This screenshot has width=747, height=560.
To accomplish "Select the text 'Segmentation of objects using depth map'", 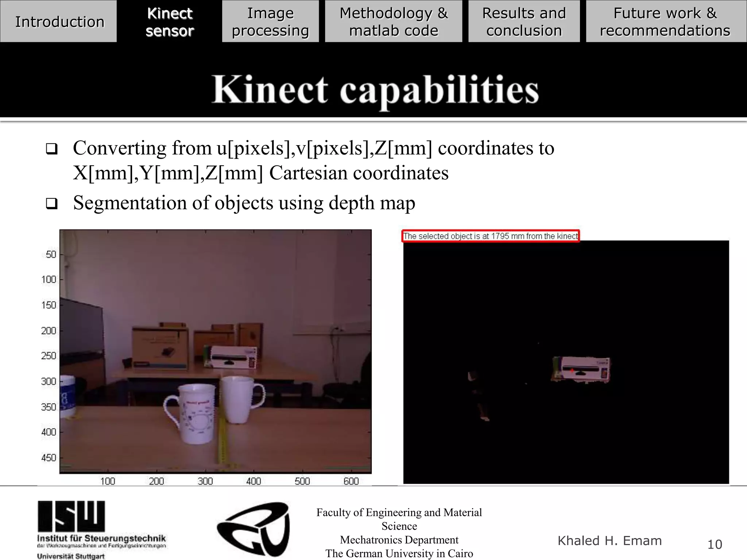I will [244, 203].
